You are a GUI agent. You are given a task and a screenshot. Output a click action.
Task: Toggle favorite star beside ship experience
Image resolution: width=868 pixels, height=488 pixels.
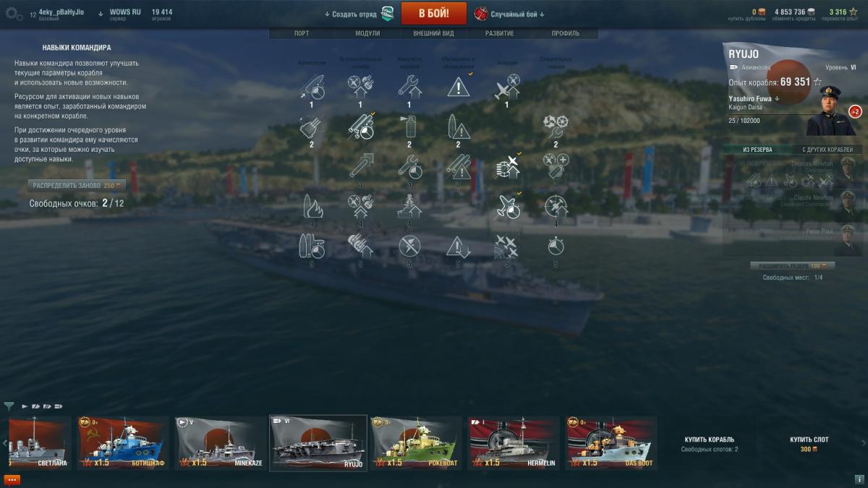[817, 82]
